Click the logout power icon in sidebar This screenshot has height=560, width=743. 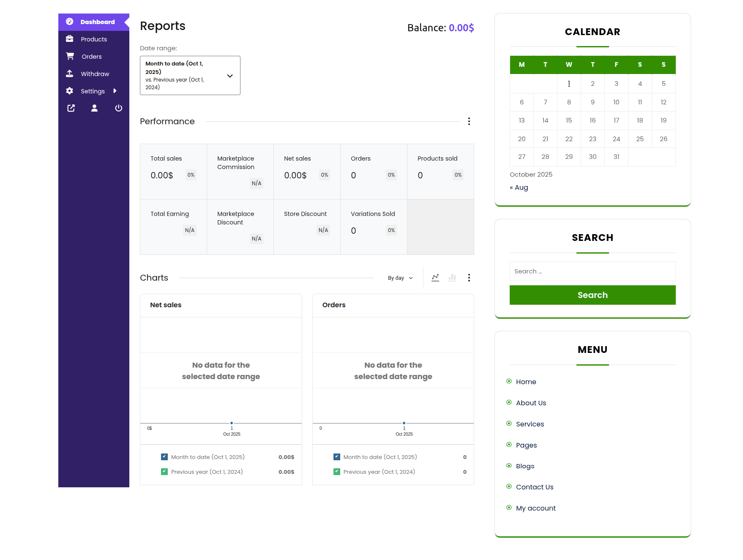119,108
